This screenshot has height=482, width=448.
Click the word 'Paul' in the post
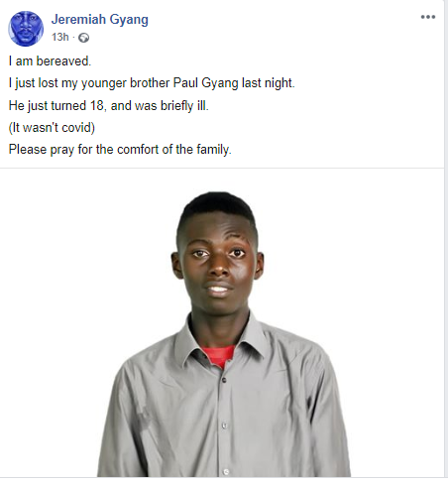click(x=185, y=82)
